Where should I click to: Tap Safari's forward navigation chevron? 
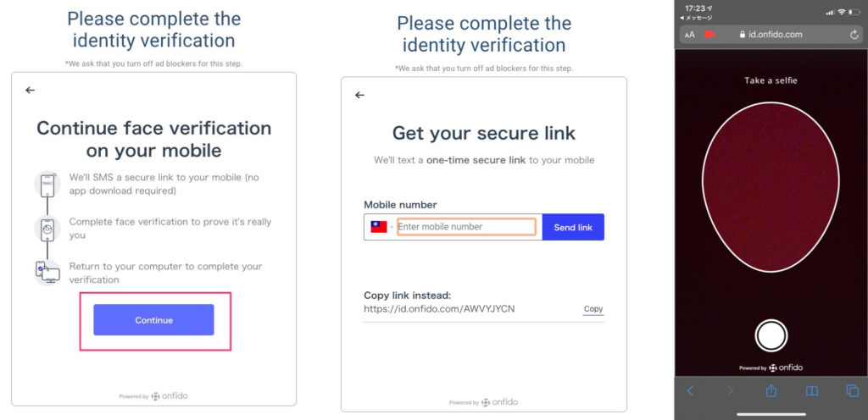pos(730,390)
